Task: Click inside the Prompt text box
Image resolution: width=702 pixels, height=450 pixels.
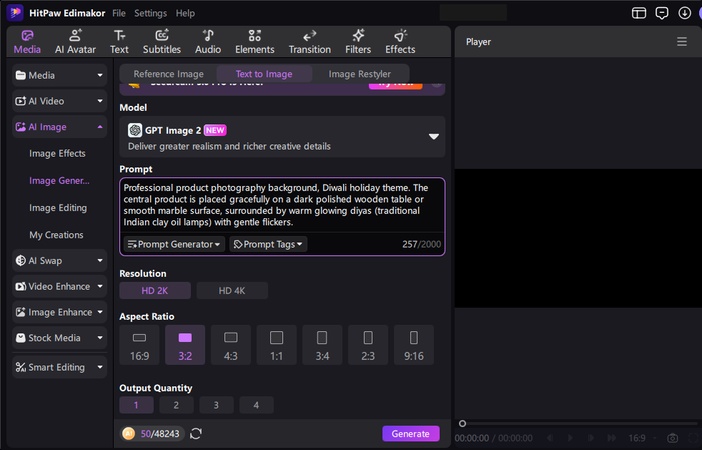Action: pos(282,205)
